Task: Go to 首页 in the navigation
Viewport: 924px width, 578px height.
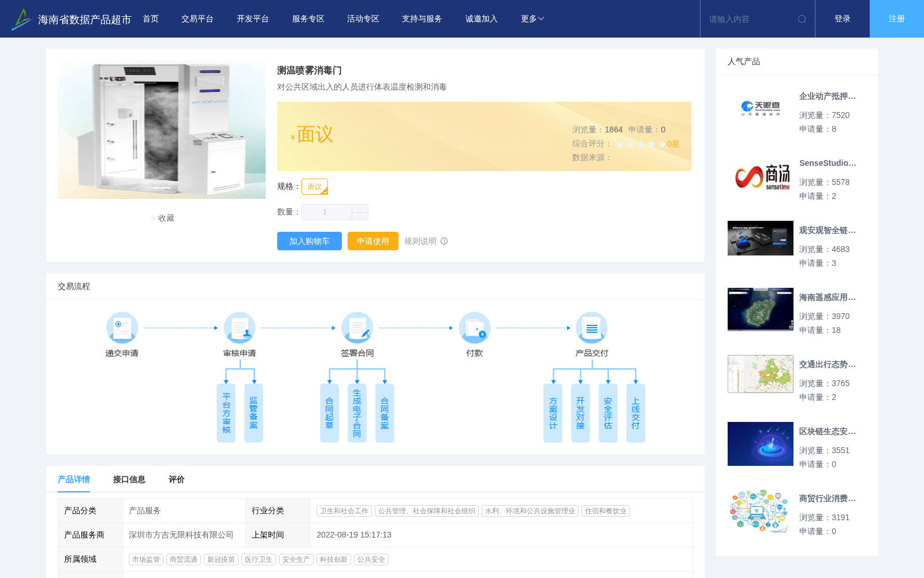Action: pos(151,19)
